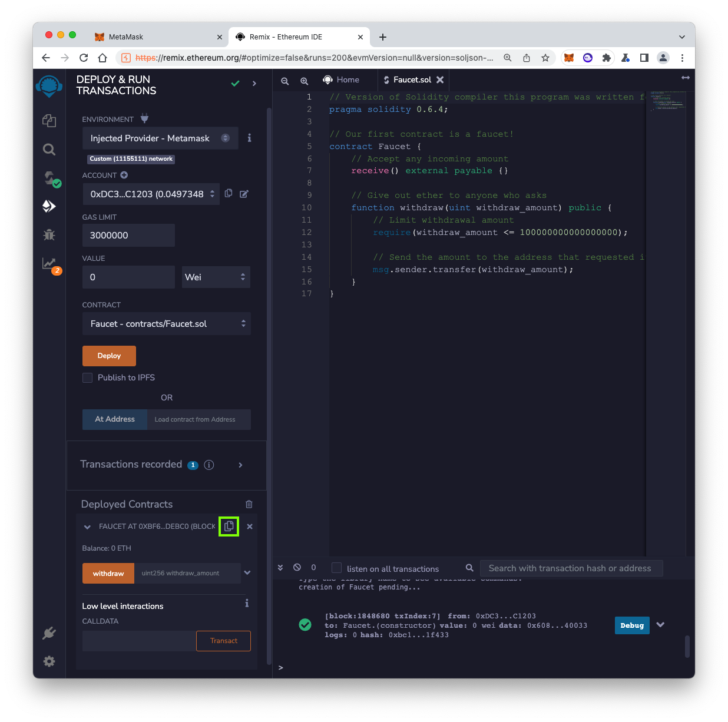Click plugin panel header chevron arrow
This screenshot has height=722, width=728.
pos(254,84)
